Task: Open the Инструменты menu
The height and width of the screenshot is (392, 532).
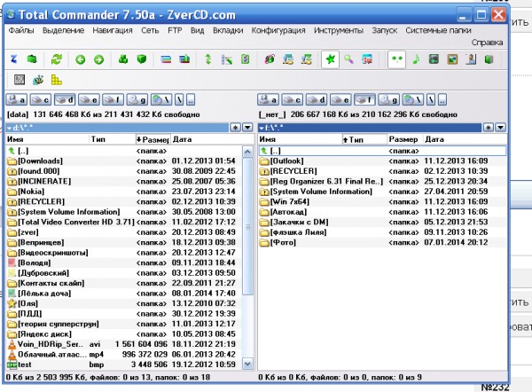Action: click(339, 30)
